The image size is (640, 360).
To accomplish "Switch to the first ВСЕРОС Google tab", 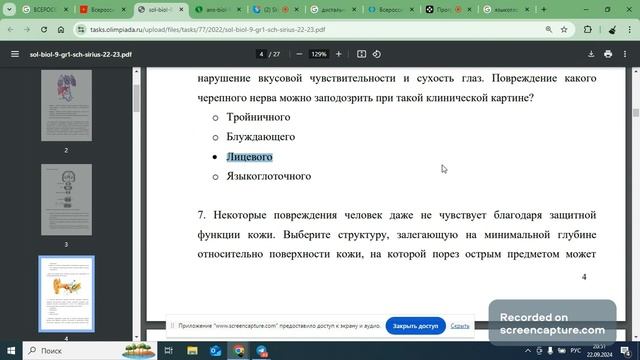I will [x=44, y=9].
